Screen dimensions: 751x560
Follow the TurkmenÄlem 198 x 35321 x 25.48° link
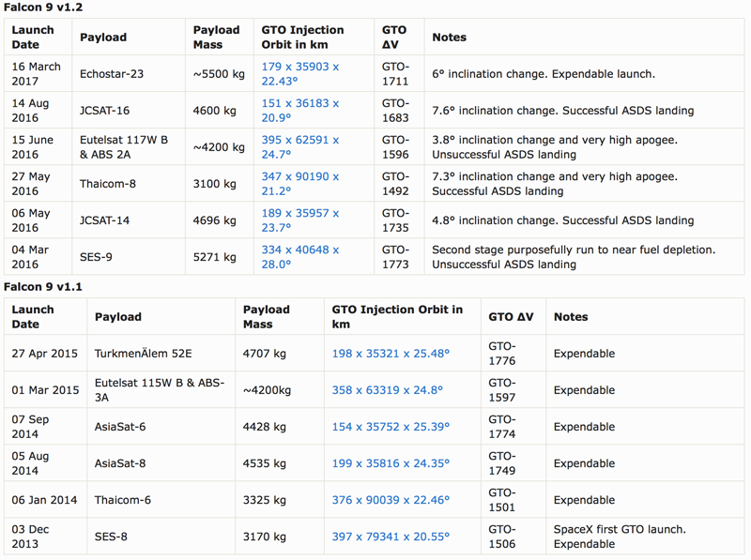[391, 354]
